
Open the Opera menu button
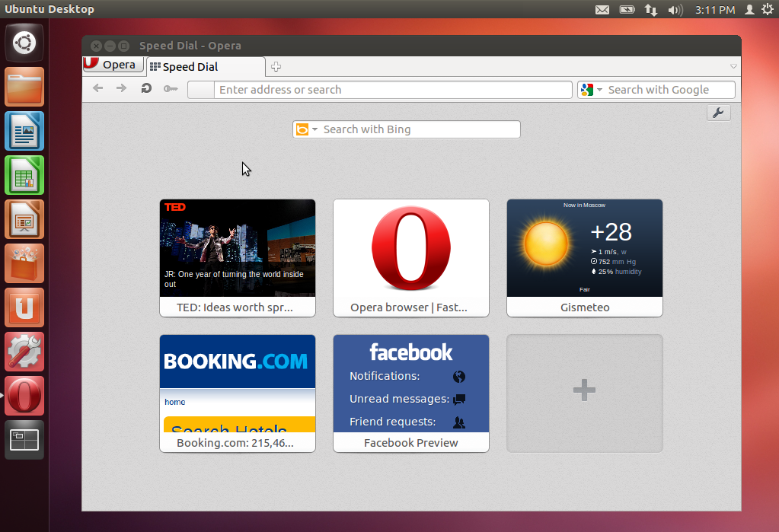113,65
